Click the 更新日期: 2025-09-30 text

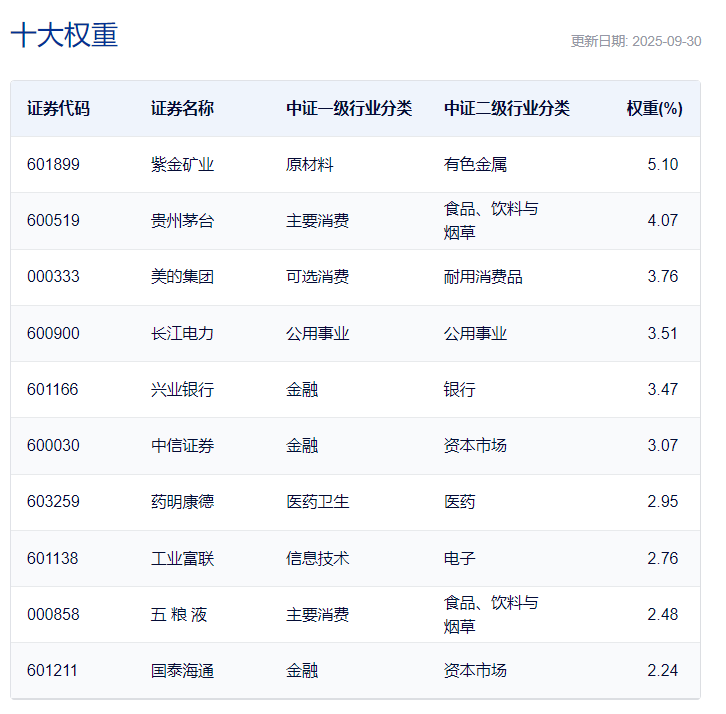tap(636, 41)
